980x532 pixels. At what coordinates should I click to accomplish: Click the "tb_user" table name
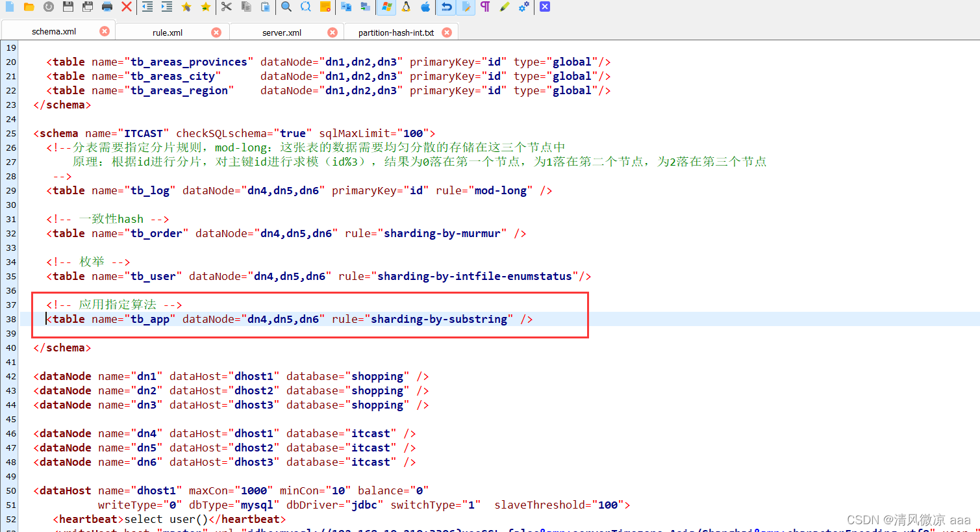pos(153,276)
